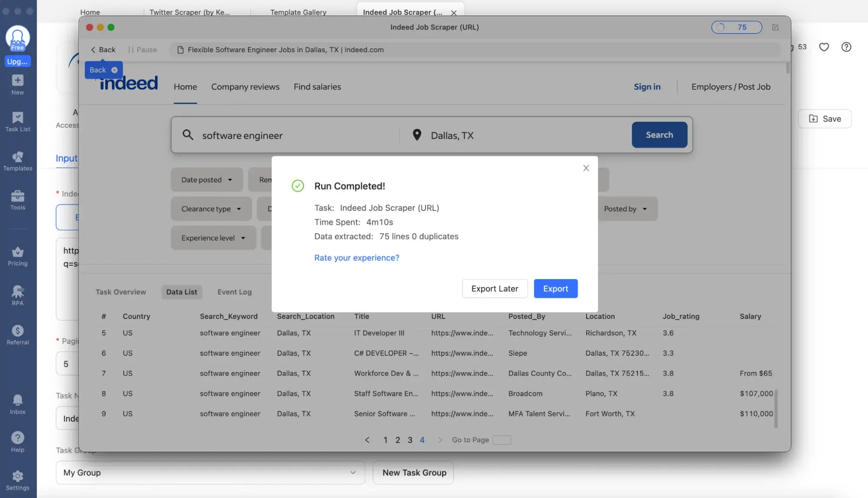The width and height of the screenshot is (868, 498).
Task: Click the heart favorite icon
Action: point(824,47)
